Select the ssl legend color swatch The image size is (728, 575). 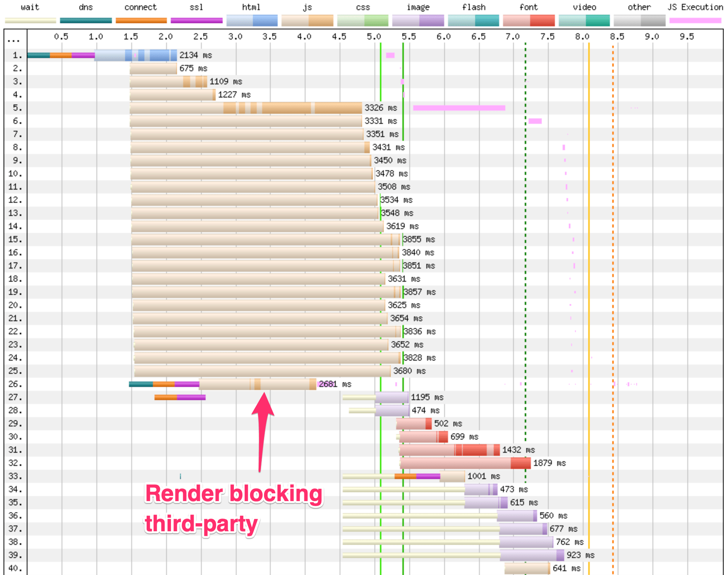(196, 21)
